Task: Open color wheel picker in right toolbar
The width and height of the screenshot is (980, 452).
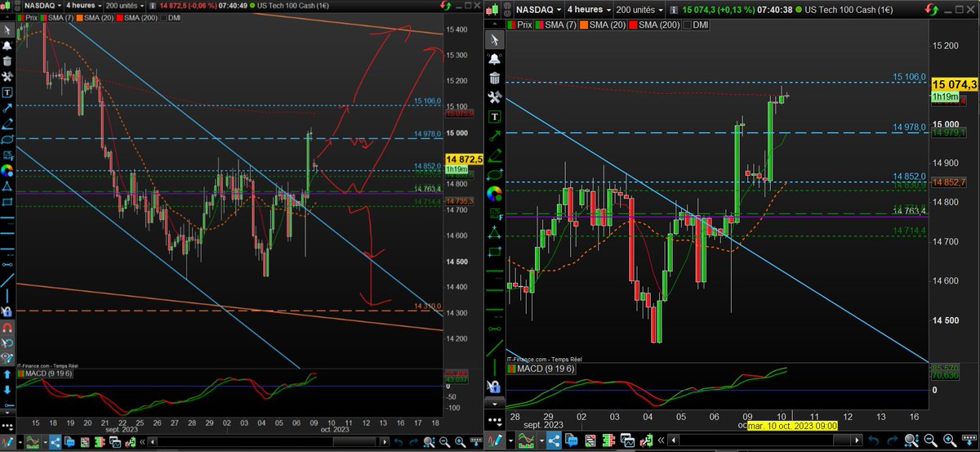Action: (493, 195)
